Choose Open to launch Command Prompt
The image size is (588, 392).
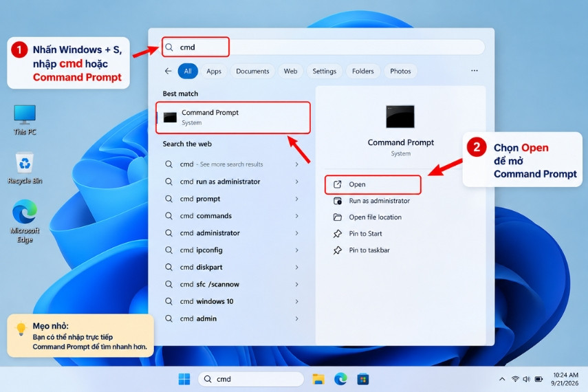(373, 184)
